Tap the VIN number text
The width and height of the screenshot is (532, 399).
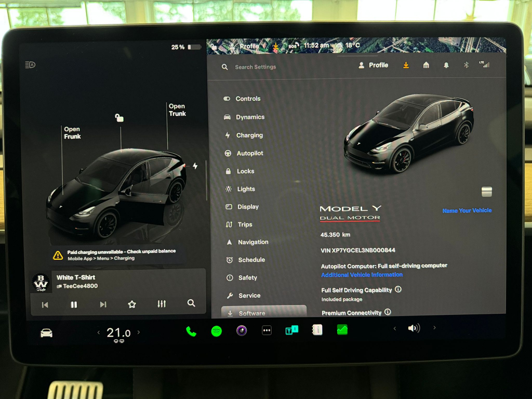pyautogui.click(x=358, y=250)
